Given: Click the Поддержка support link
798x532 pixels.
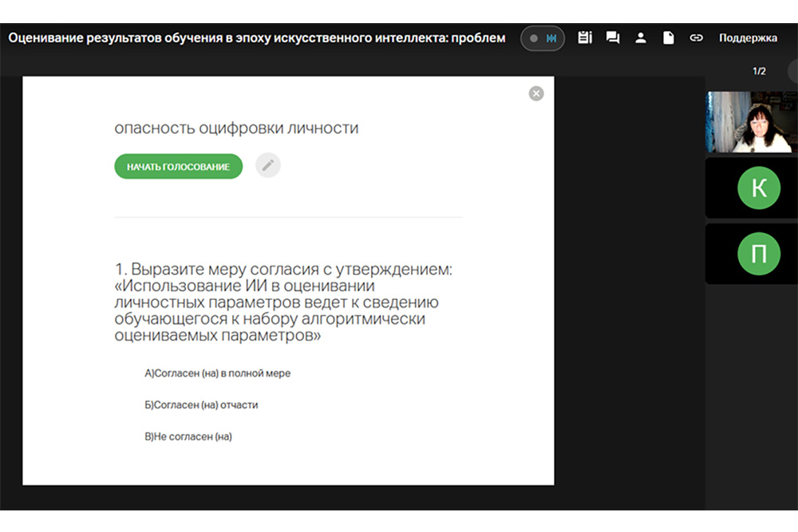Looking at the screenshot, I should click(x=748, y=37).
